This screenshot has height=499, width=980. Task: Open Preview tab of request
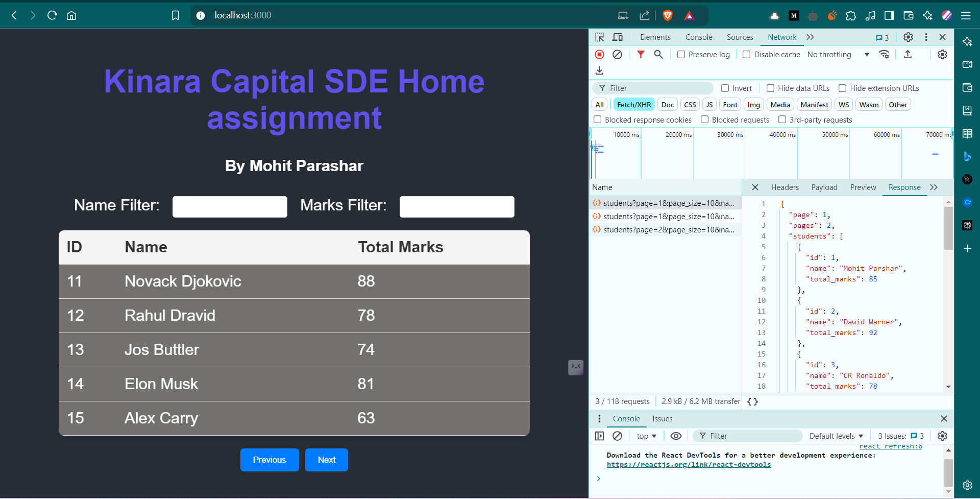(863, 187)
